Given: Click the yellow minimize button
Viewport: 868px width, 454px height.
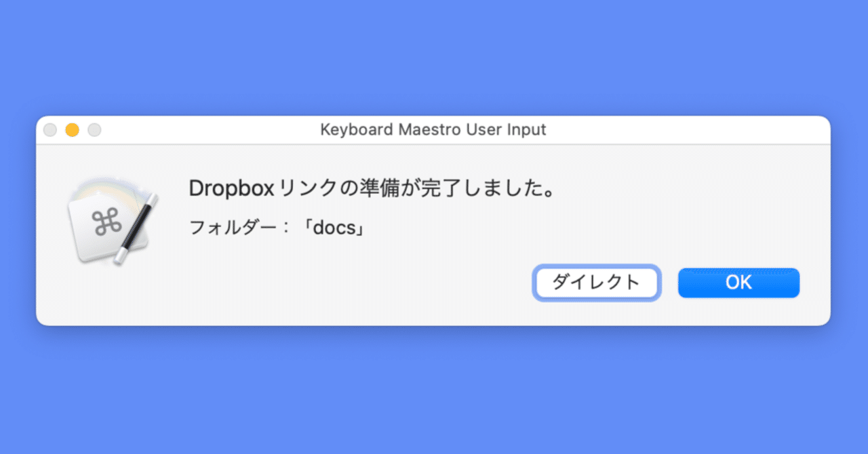Looking at the screenshot, I should pos(72,129).
